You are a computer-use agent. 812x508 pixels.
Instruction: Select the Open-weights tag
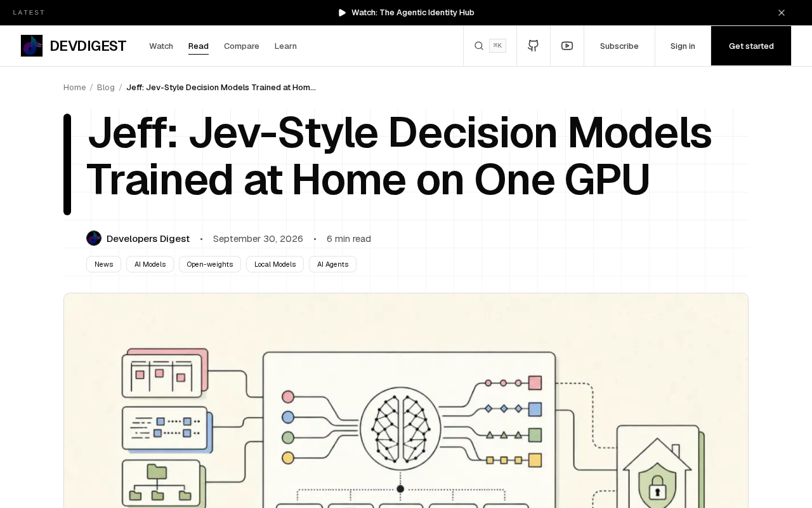coord(210,264)
